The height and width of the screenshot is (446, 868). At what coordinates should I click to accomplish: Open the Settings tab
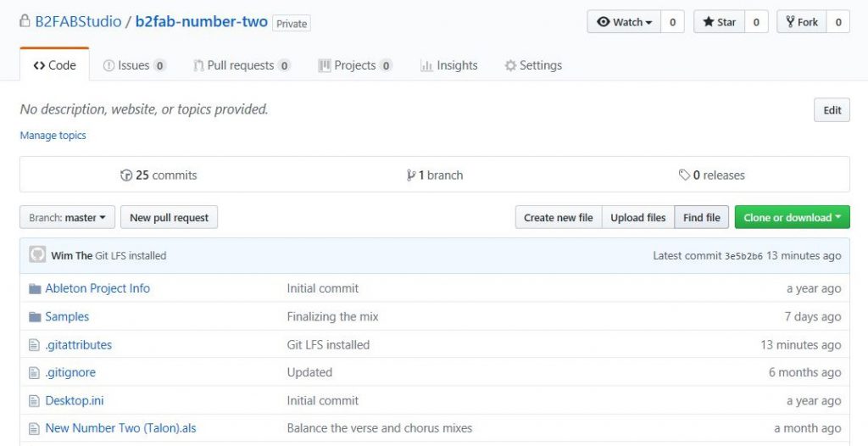point(533,65)
